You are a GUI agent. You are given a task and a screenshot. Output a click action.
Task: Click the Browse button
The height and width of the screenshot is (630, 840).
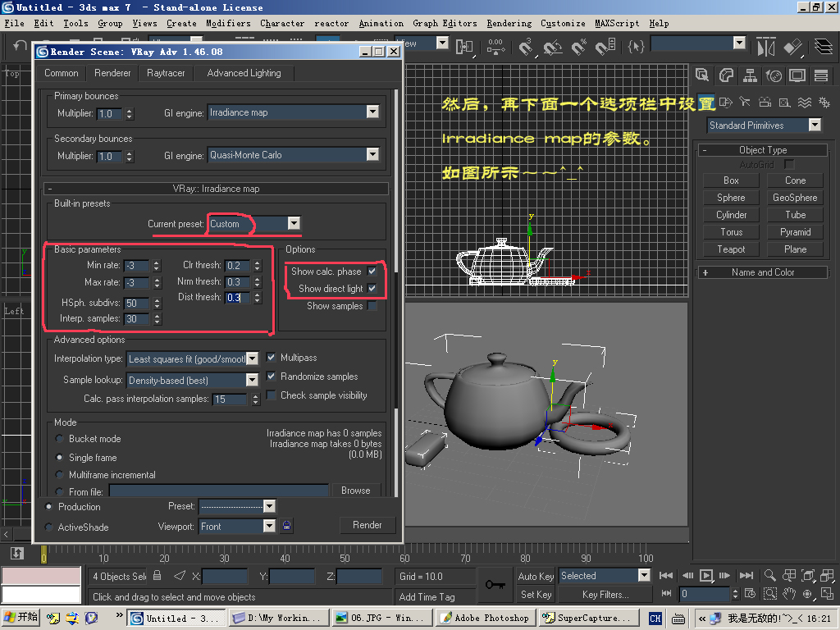tap(356, 491)
